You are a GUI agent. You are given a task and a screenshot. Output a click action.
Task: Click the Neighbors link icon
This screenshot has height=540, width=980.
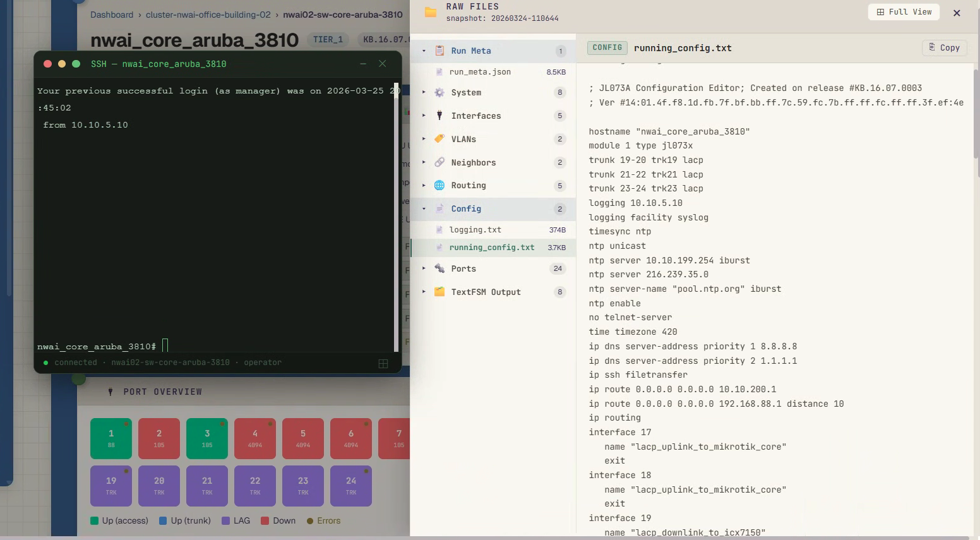(439, 162)
